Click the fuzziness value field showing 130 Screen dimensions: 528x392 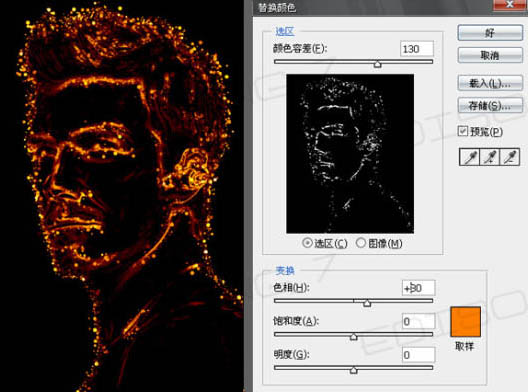417,49
